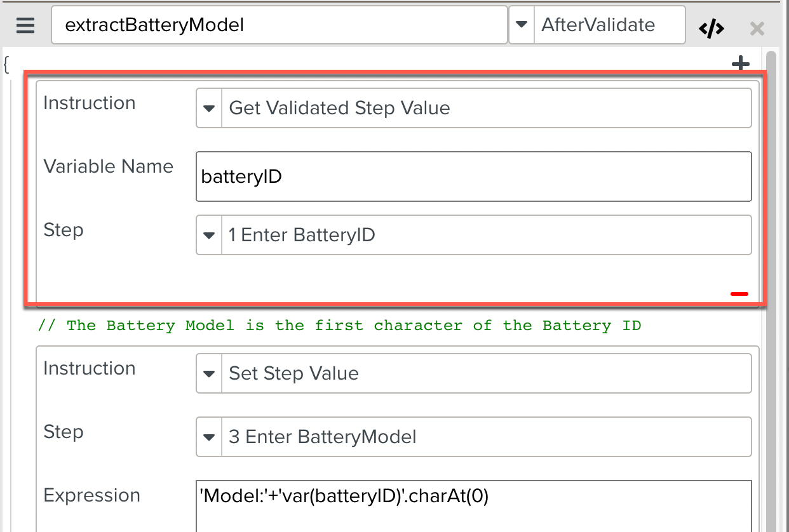Edit the extractBatteryModel rule name field
The height and width of the screenshot is (532, 789).
[x=280, y=25]
